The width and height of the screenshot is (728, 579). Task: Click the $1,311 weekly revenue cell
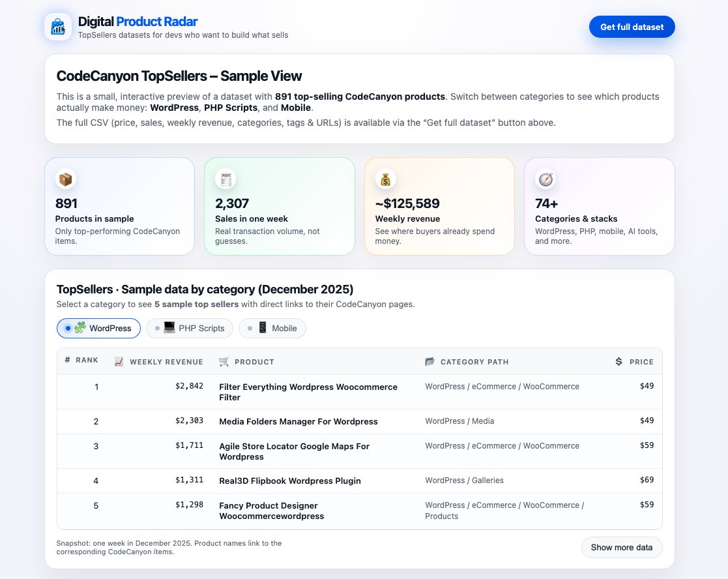[189, 480]
